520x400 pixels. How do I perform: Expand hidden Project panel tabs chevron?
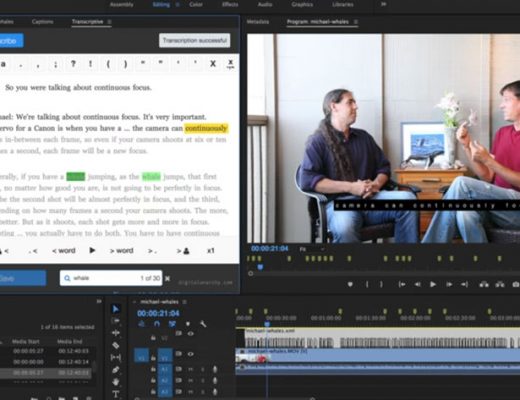[x=99, y=301]
